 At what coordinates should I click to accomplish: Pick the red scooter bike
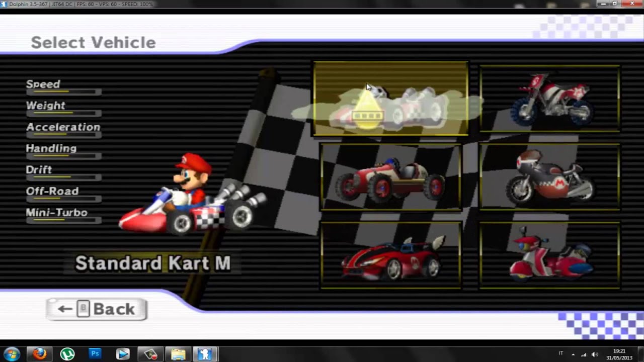point(549,255)
